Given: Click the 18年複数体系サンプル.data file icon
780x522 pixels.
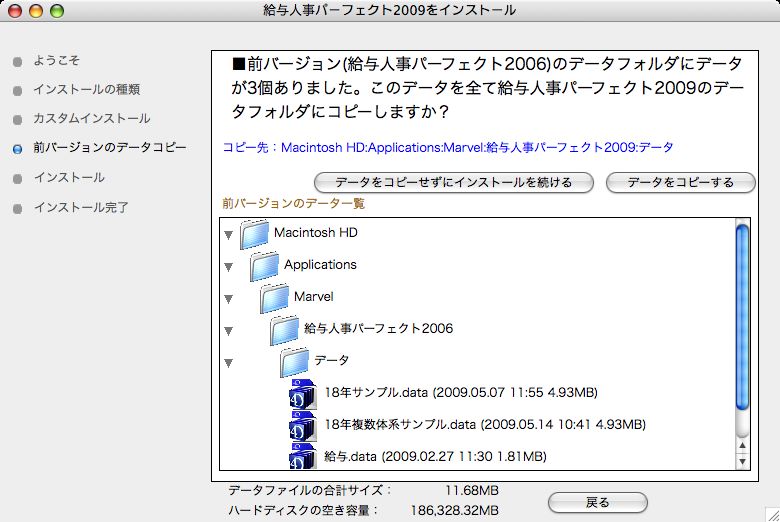Looking at the screenshot, I should click(302, 426).
